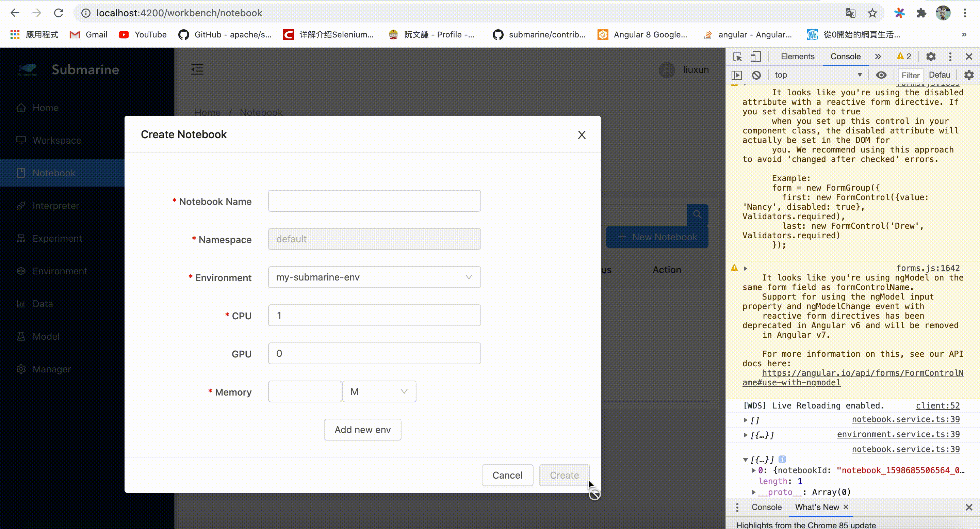Click the Google Translate icon in address bar
The image size is (980, 529).
pyautogui.click(x=850, y=13)
